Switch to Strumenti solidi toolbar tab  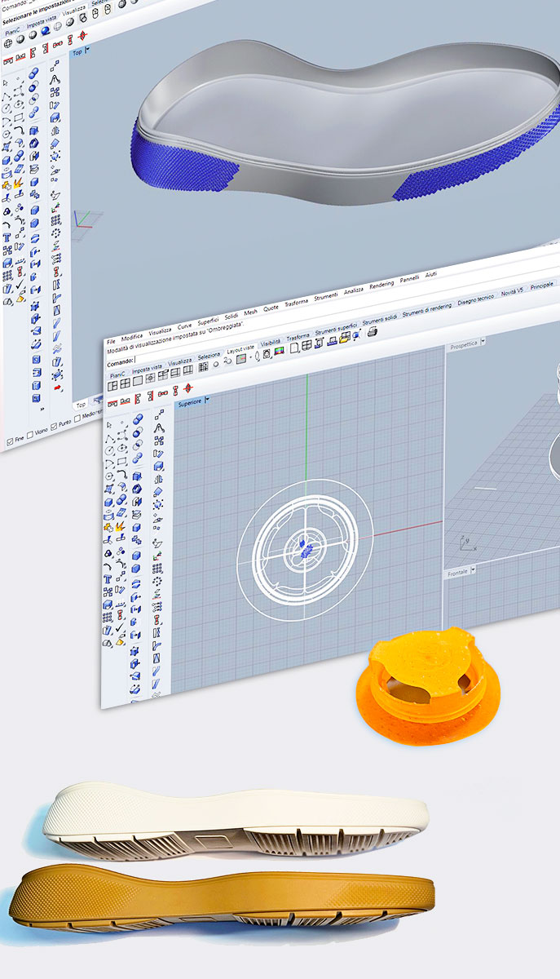(380, 320)
